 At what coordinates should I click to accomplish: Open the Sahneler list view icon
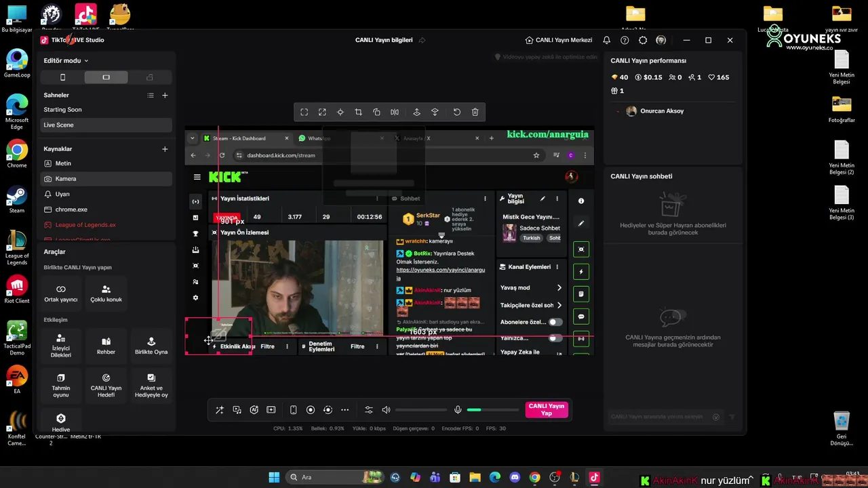[x=151, y=96]
